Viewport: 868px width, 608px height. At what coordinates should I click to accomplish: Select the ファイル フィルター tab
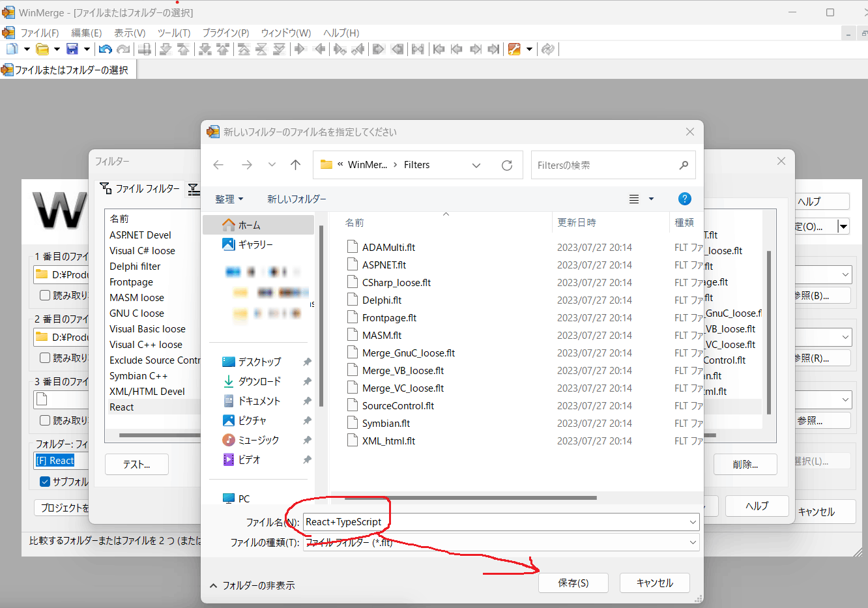coord(140,188)
